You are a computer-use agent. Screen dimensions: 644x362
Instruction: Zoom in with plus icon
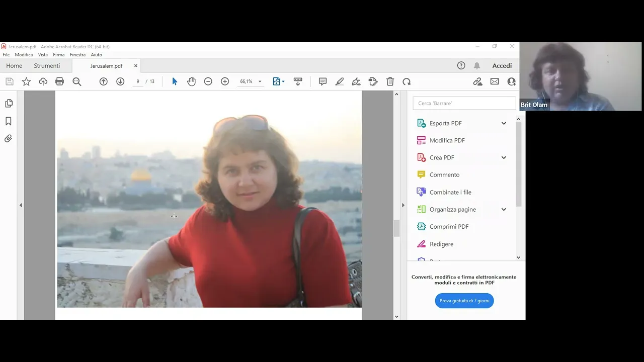225,81
